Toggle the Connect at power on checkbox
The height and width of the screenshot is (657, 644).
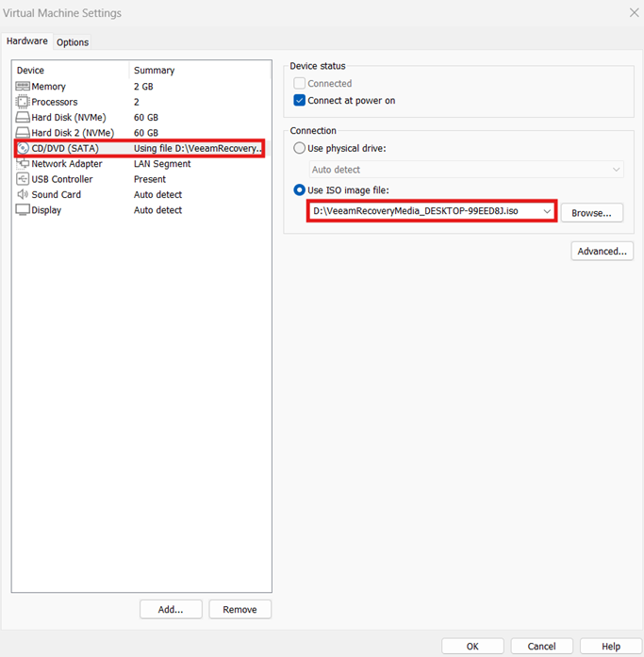(300, 101)
